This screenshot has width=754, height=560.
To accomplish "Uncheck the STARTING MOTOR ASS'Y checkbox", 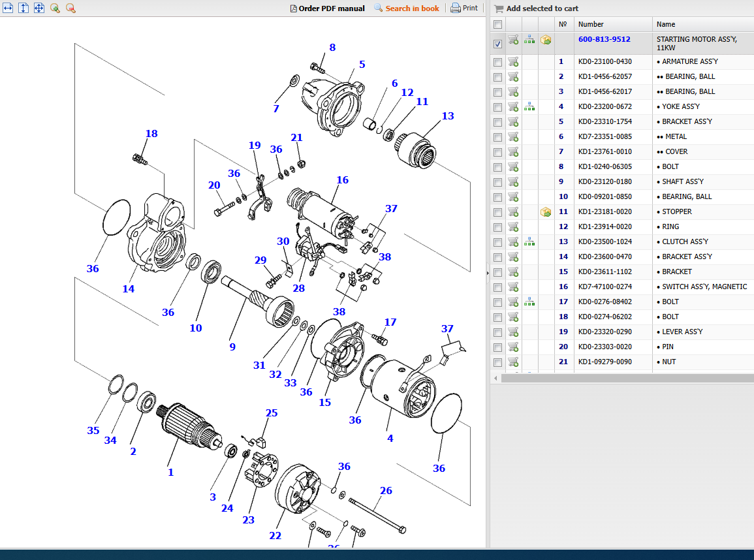I will pyautogui.click(x=498, y=44).
